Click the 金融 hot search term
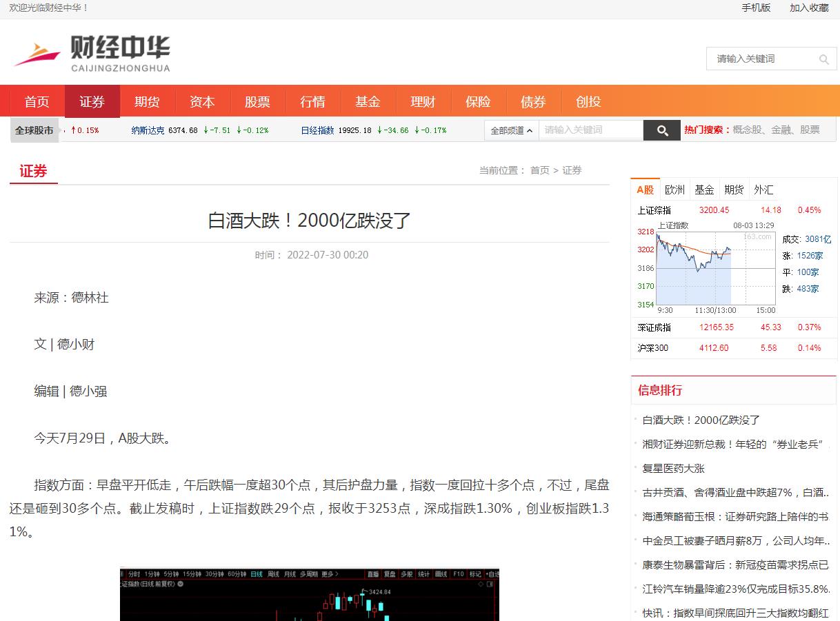Screen dimensions: 840x621 click(781, 130)
